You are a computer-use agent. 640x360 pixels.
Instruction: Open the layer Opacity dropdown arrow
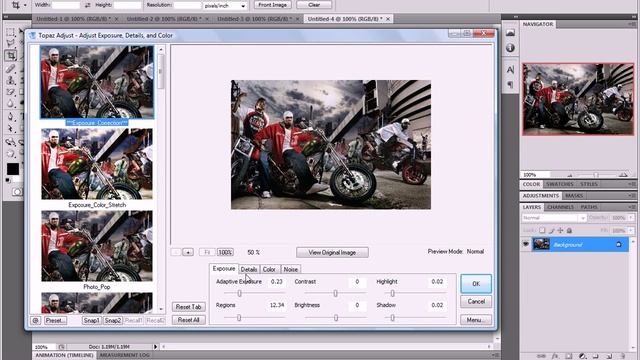(631, 218)
